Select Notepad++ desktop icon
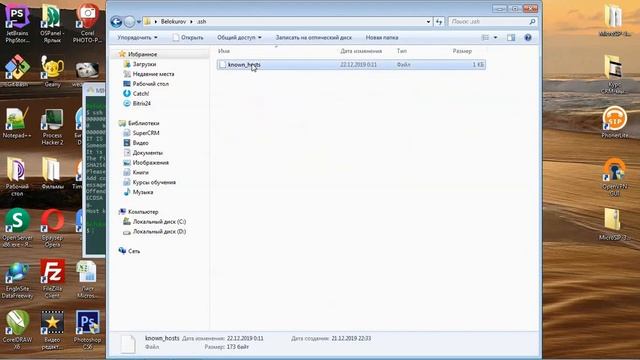The width and height of the screenshot is (640, 360). click(x=16, y=123)
